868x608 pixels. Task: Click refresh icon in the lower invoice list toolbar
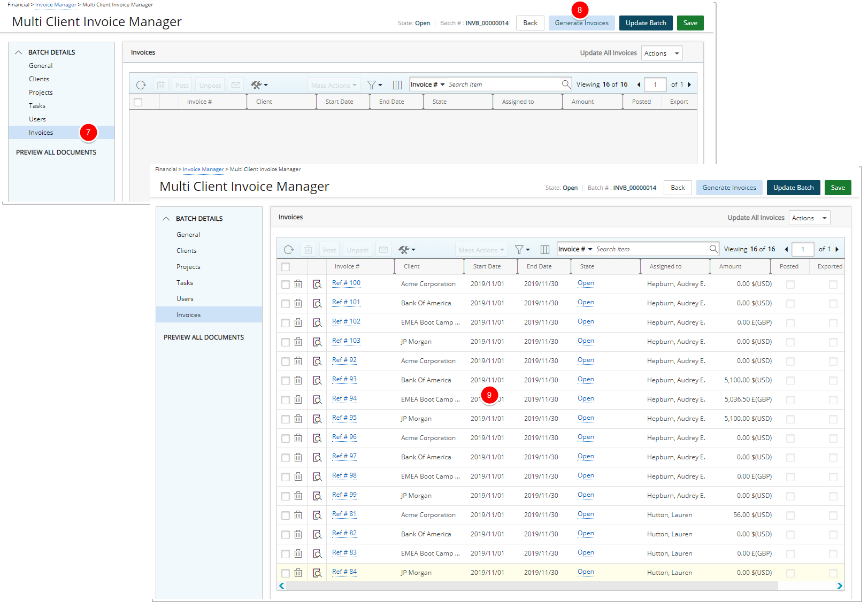289,250
